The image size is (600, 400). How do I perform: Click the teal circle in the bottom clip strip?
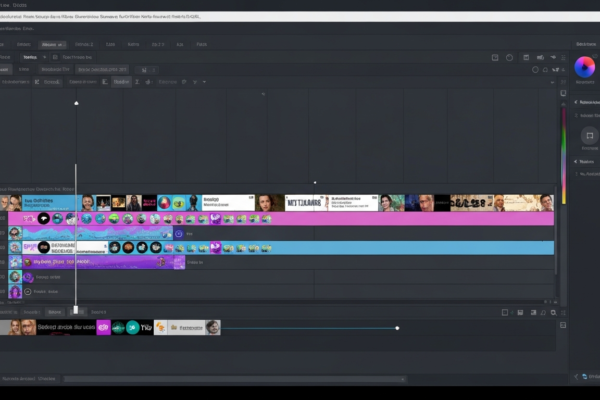132,328
